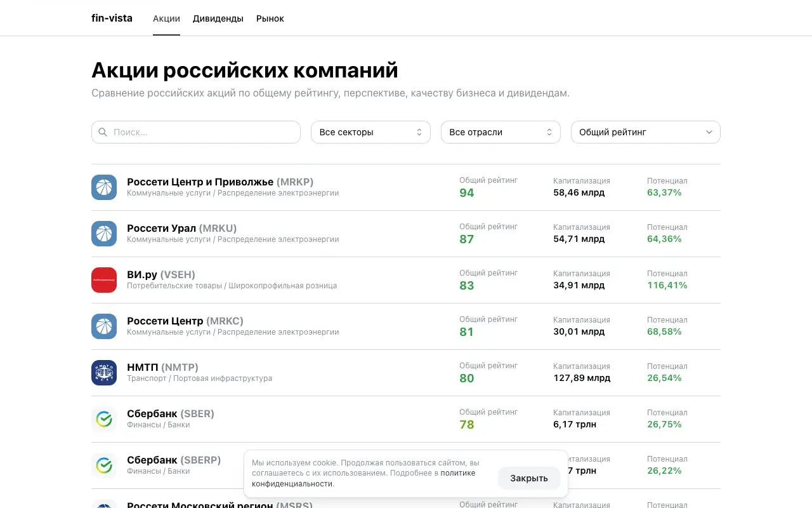The image size is (812, 508).
Task: Click potential value 26,75%
Action: pyautogui.click(x=664, y=424)
